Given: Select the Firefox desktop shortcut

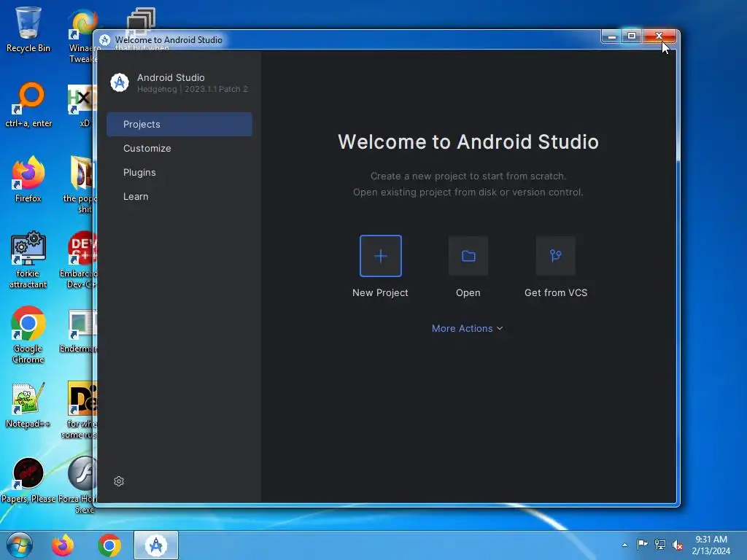Looking at the screenshot, I should click(x=28, y=179).
